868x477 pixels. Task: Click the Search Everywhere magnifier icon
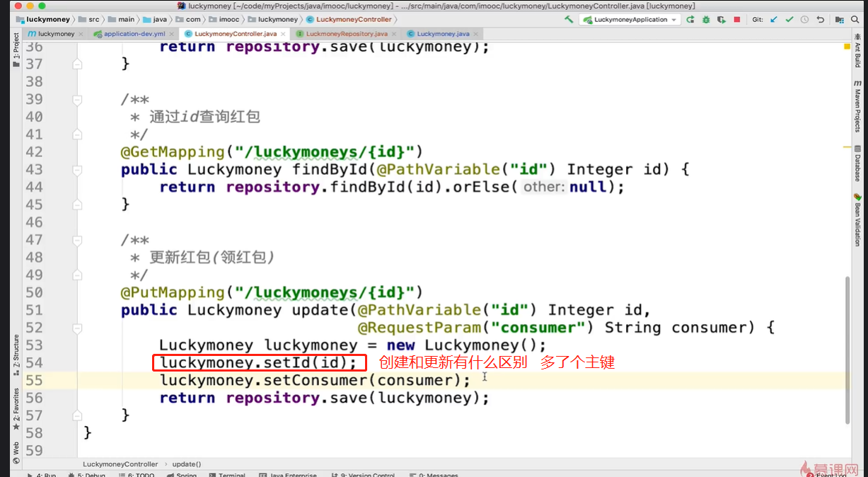coord(857,20)
